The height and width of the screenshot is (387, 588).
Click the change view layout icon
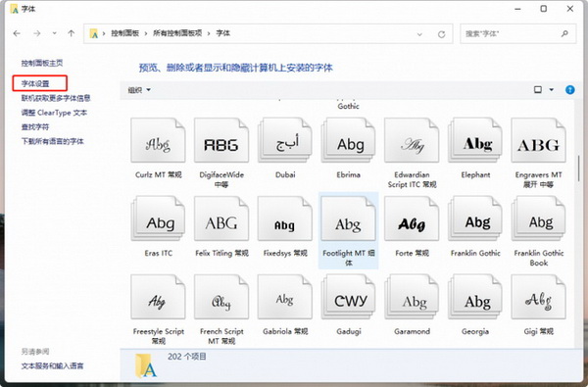538,89
